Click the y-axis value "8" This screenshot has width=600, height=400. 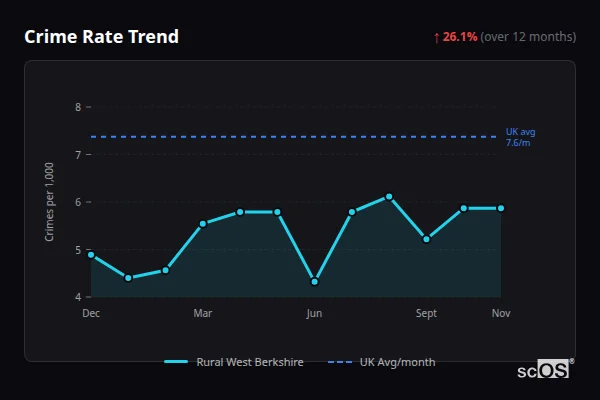click(78, 107)
